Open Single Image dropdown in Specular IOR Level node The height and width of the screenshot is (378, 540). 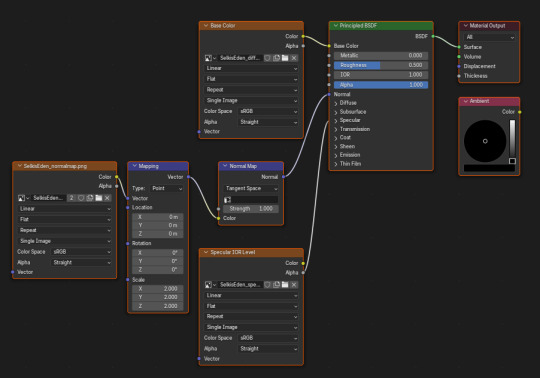coord(251,327)
